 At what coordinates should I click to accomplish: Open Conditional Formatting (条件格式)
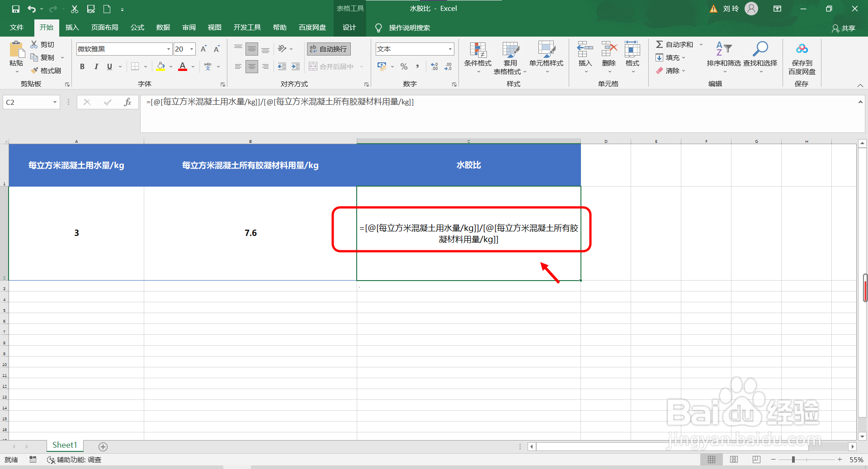pos(477,57)
